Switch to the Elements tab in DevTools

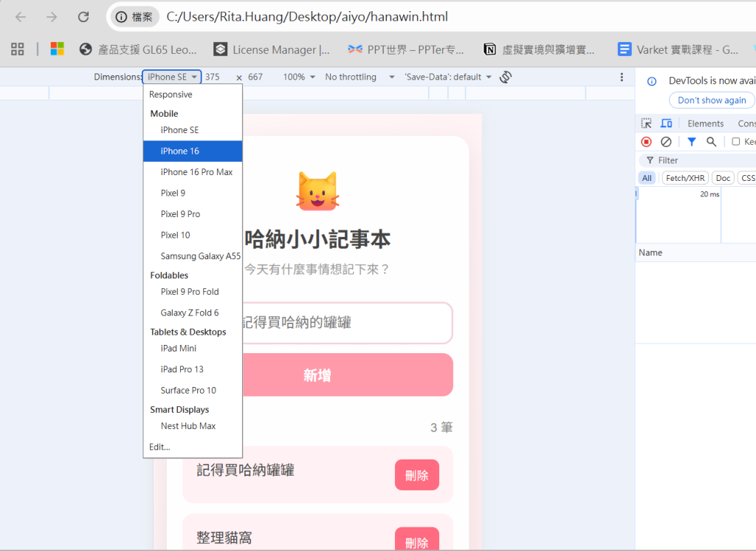tap(705, 123)
